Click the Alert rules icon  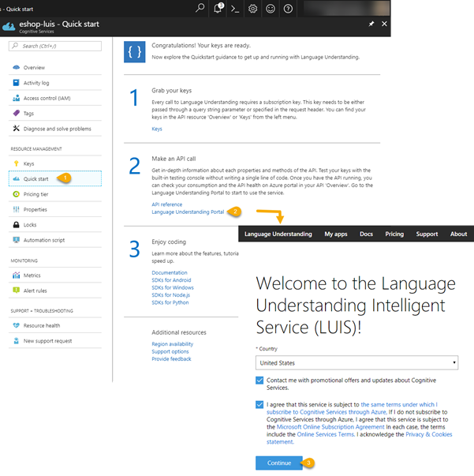click(16, 290)
